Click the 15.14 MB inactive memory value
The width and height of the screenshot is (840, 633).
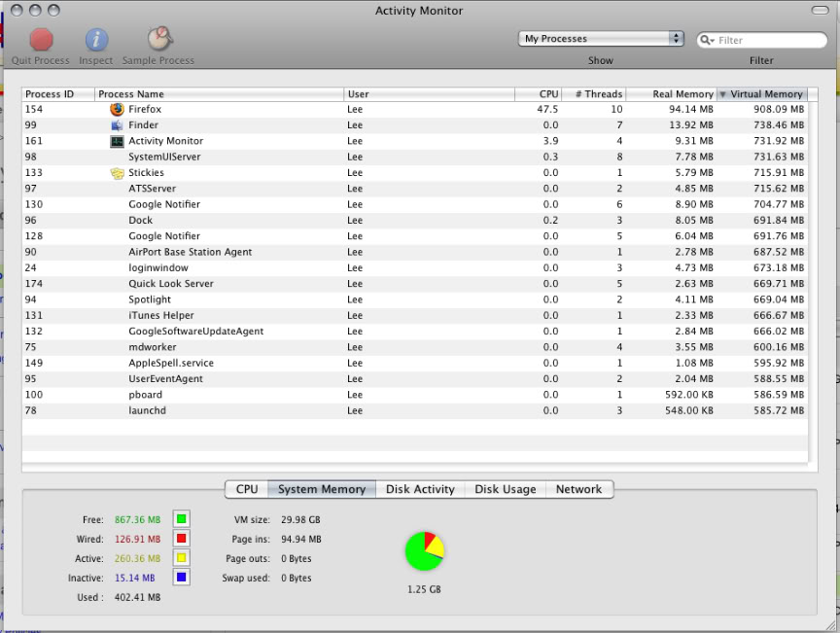(x=134, y=578)
